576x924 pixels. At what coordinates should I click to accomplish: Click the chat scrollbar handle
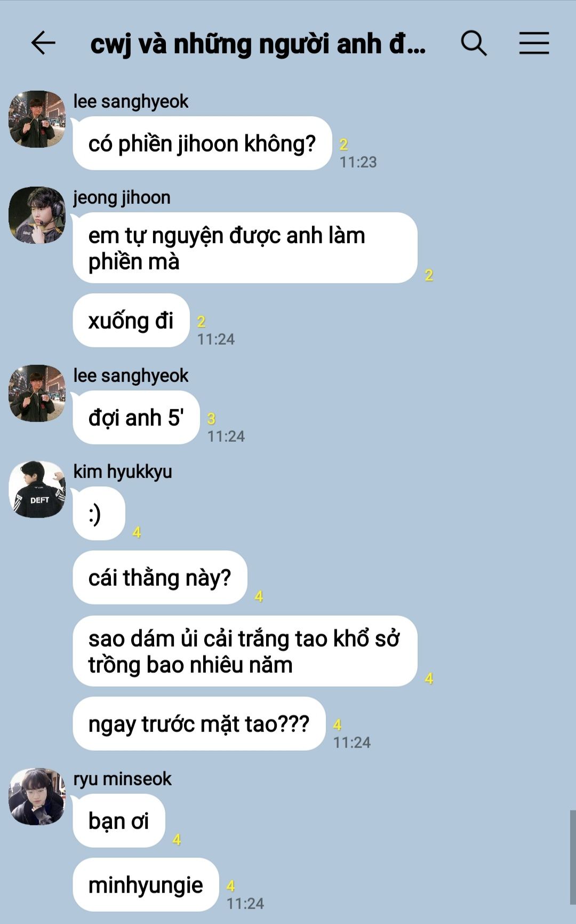(x=572, y=857)
